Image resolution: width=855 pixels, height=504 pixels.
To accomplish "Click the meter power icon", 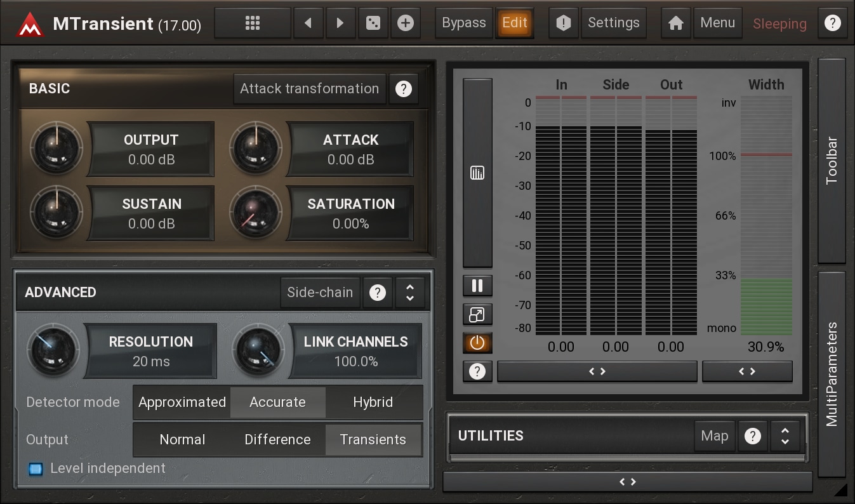I will point(477,343).
